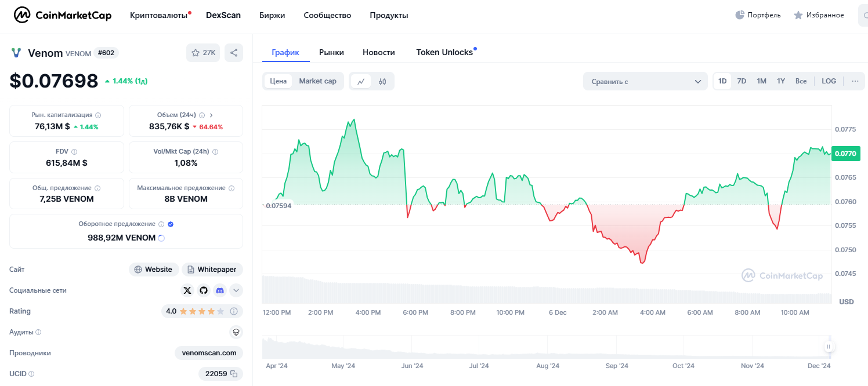This screenshot has height=386, width=868.
Task: Copy the UCID 22059 value
Action: tap(234, 374)
